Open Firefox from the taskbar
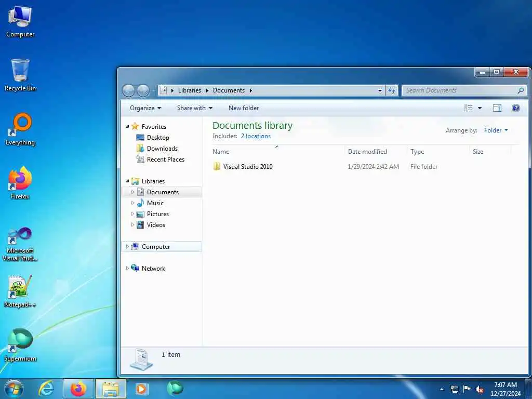 [78, 389]
